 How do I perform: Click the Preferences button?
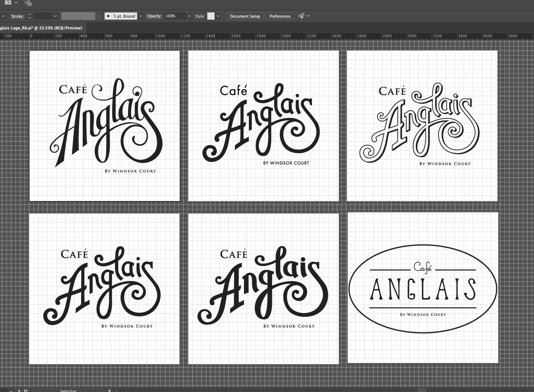[280, 16]
